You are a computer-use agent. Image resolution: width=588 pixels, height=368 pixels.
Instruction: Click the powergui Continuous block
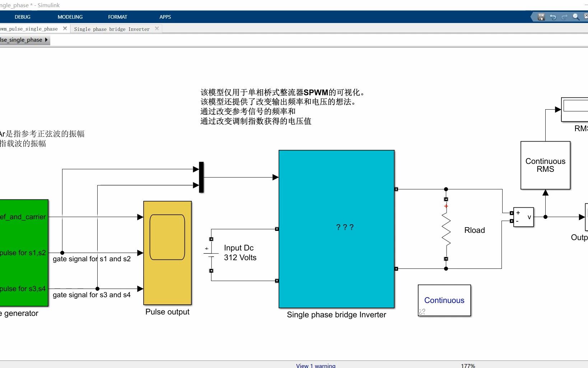click(444, 300)
